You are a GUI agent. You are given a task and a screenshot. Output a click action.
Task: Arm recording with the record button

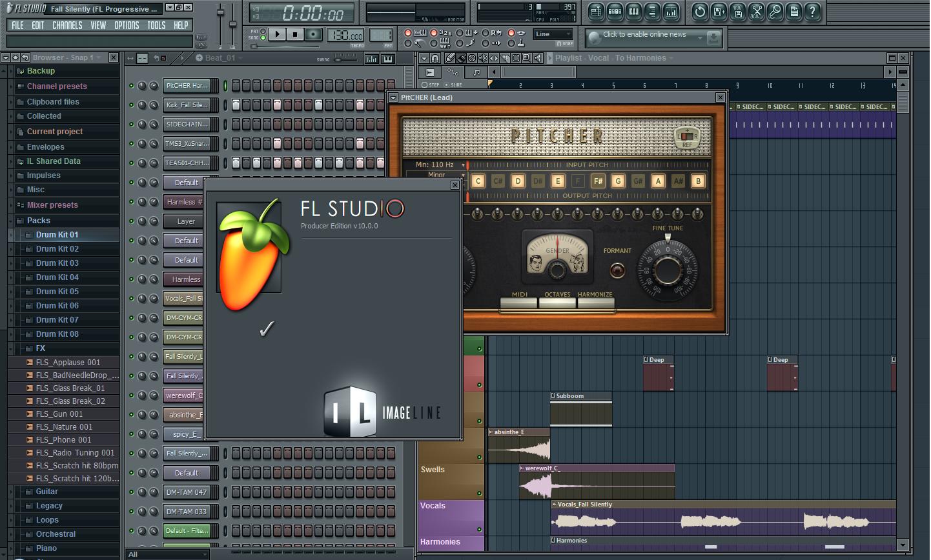(x=313, y=34)
